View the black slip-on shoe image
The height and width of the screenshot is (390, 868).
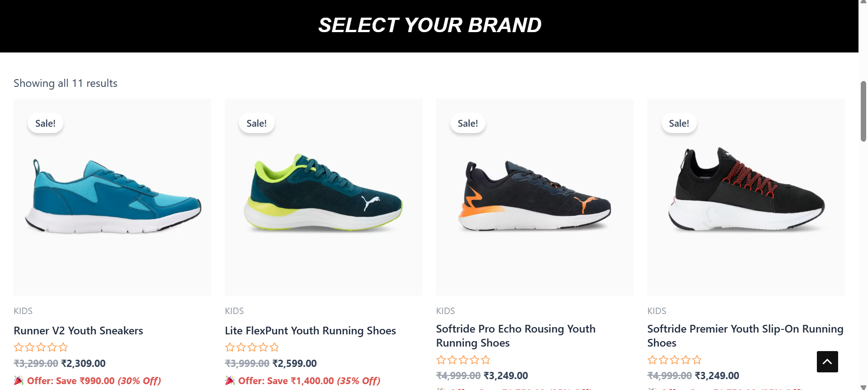[x=746, y=197]
